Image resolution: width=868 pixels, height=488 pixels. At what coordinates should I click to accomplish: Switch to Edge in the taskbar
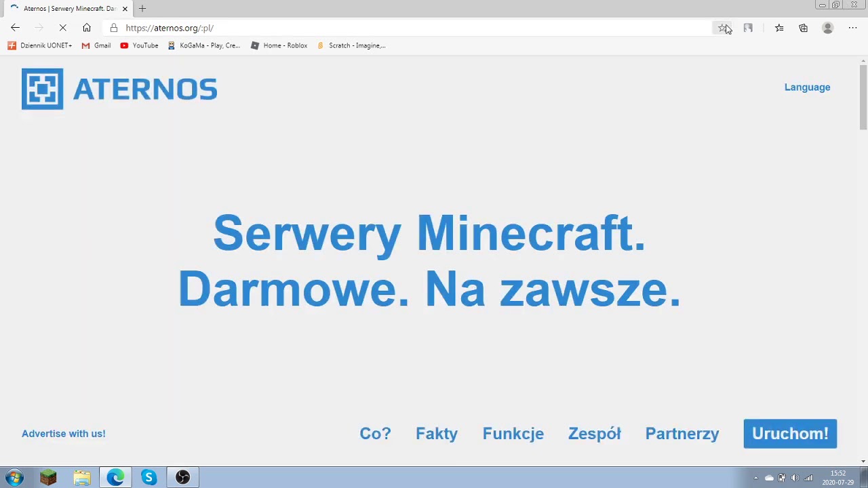(x=115, y=478)
